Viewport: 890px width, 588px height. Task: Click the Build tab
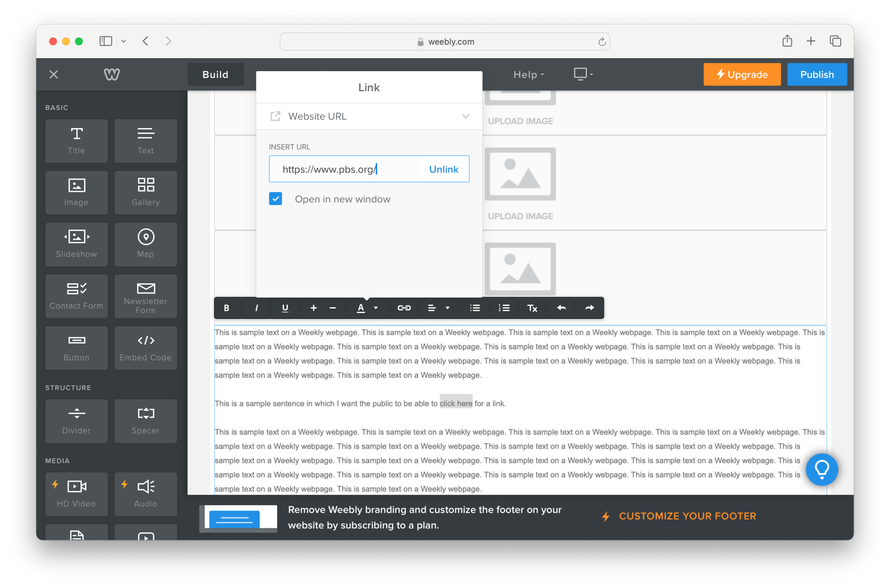click(215, 74)
